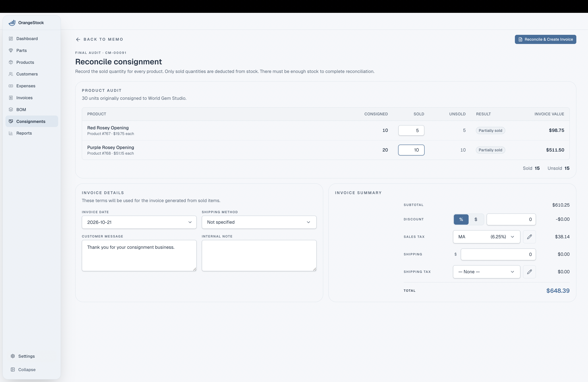The height and width of the screenshot is (382, 588).
Task: Click the Expenses banknote icon
Action: pos(11,86)
